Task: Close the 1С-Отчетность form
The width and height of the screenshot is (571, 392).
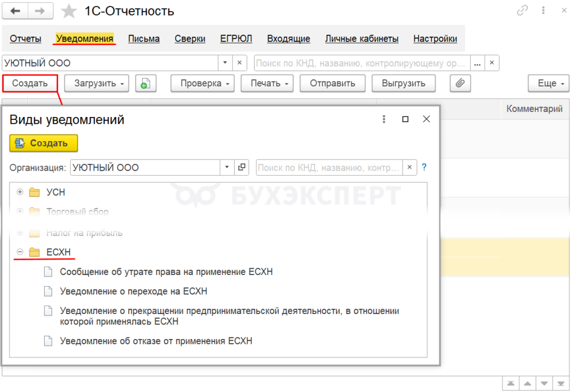Action: tap(564, 11)
